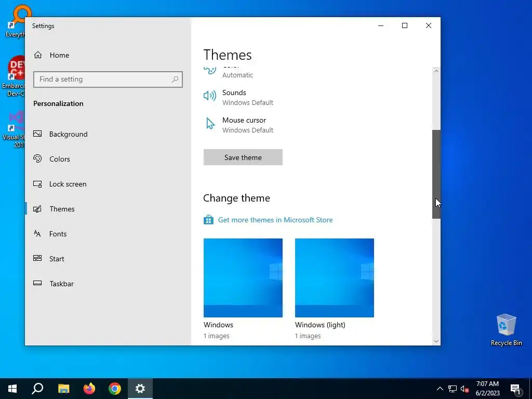Click the Taskbar icon in sidebar

tap(37, 283)
